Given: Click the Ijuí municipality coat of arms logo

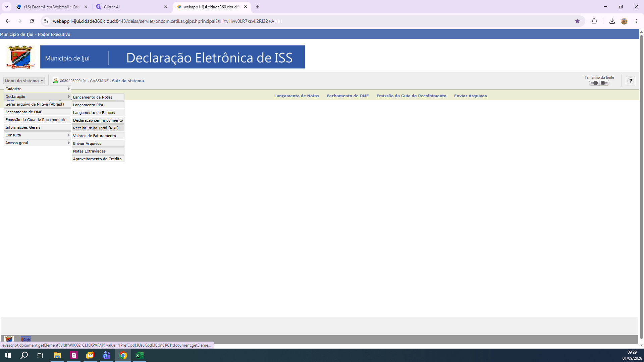Looking at the screenshot, I should click(x=20, y=57).
